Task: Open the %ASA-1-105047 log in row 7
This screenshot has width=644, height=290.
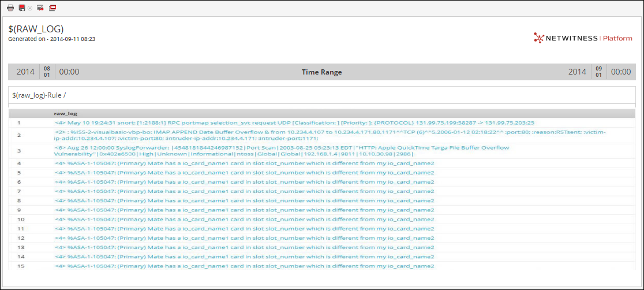Action: click(244, 191)
